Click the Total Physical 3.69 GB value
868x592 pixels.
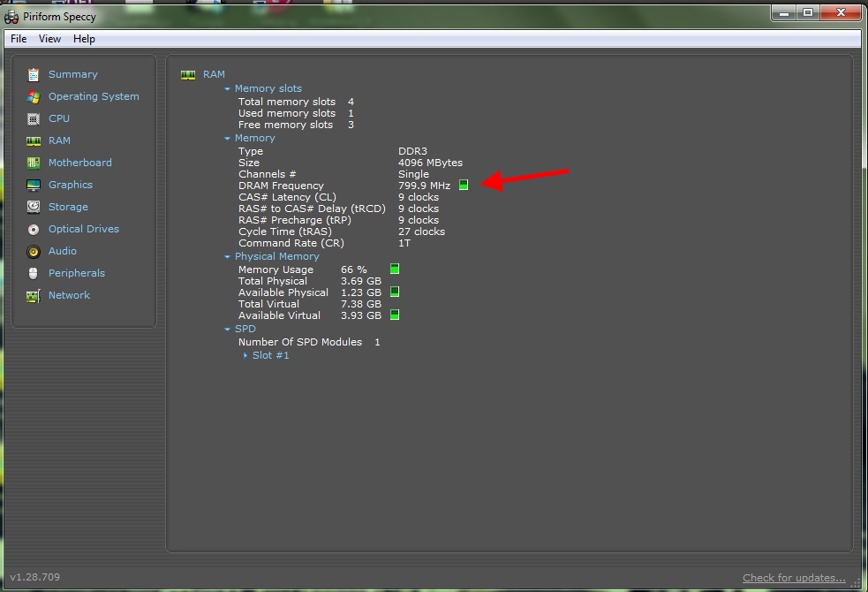point(361,281)
